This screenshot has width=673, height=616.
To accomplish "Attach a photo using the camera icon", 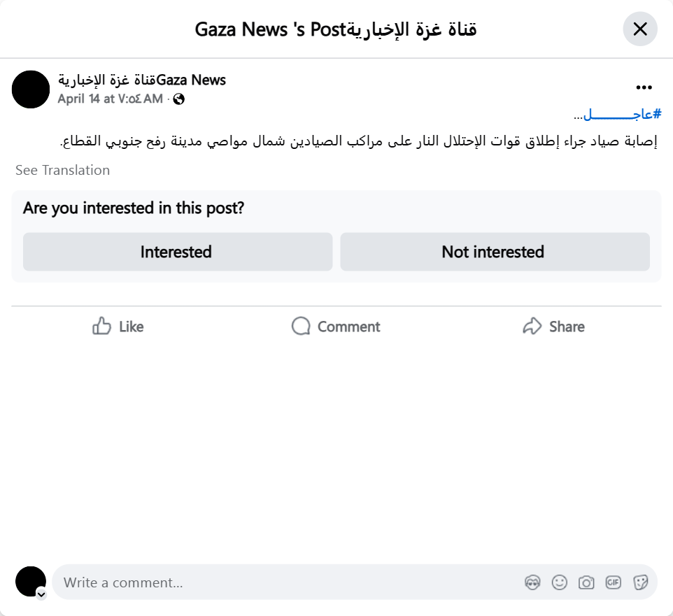I will pyautogui.click(x=586, y=582).
